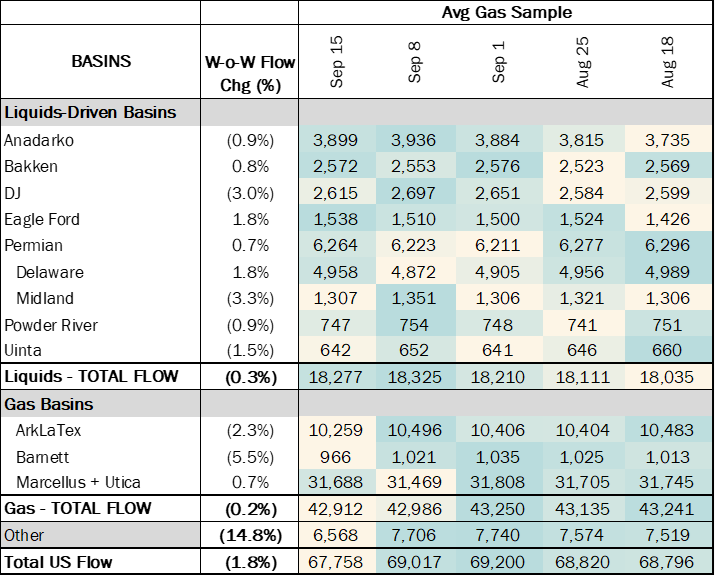Select the Powder River row label

pyautogui.click(x=51, y=325)
